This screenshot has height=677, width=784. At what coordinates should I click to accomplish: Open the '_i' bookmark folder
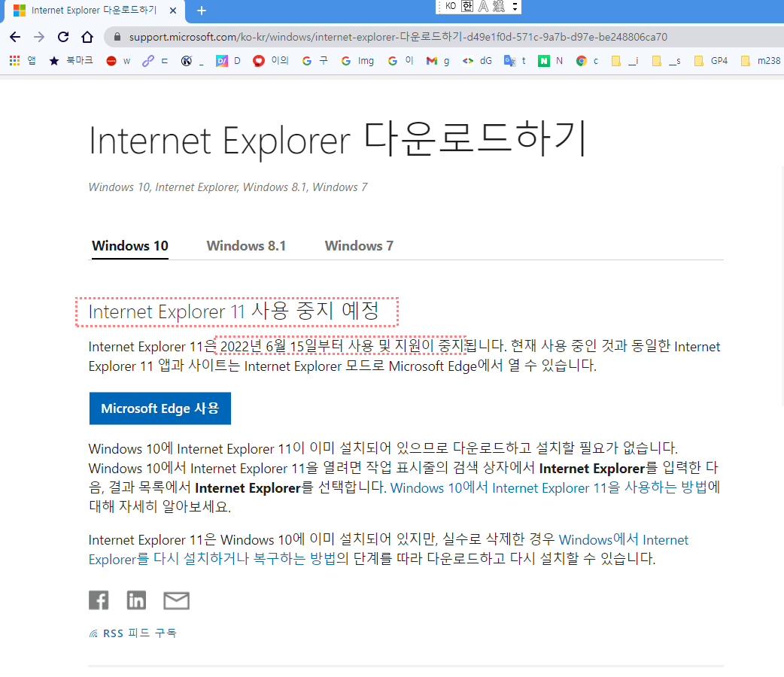[x=625, y=60]
